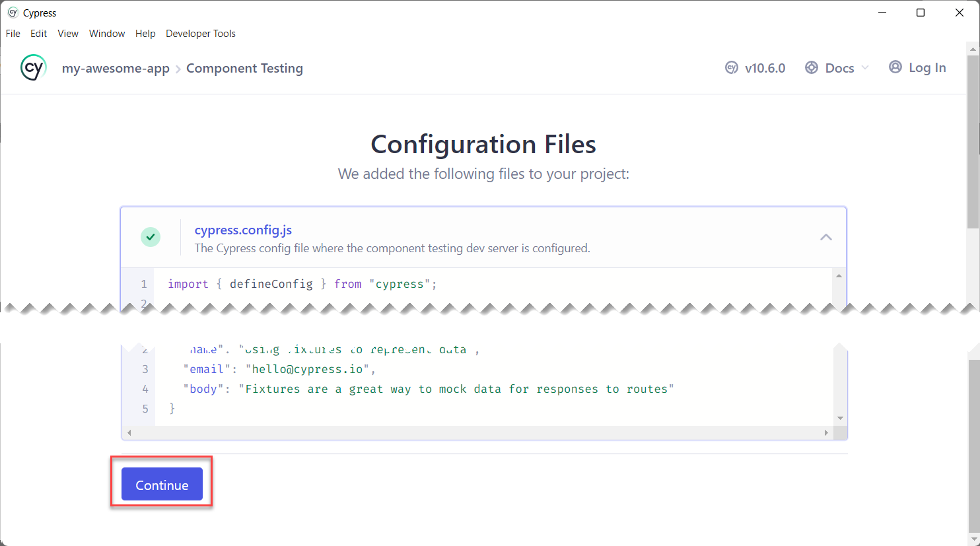Maximize the Cypress window
This screenshot has height=546, width=980.
921,13
